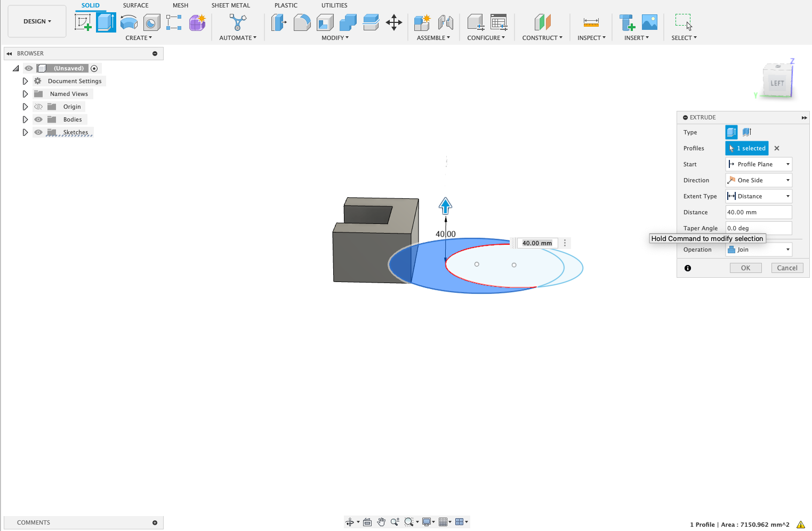Click the Orbit navigation icon

click(350, 522)
